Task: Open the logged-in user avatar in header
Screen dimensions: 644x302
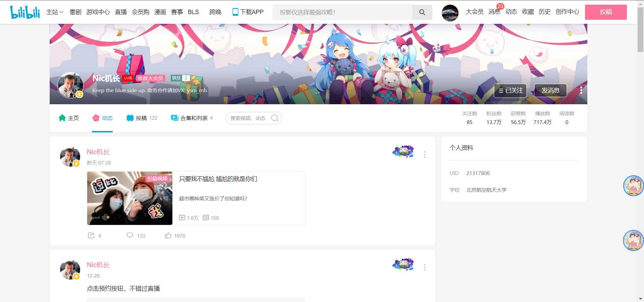Action: coord(450,13)
